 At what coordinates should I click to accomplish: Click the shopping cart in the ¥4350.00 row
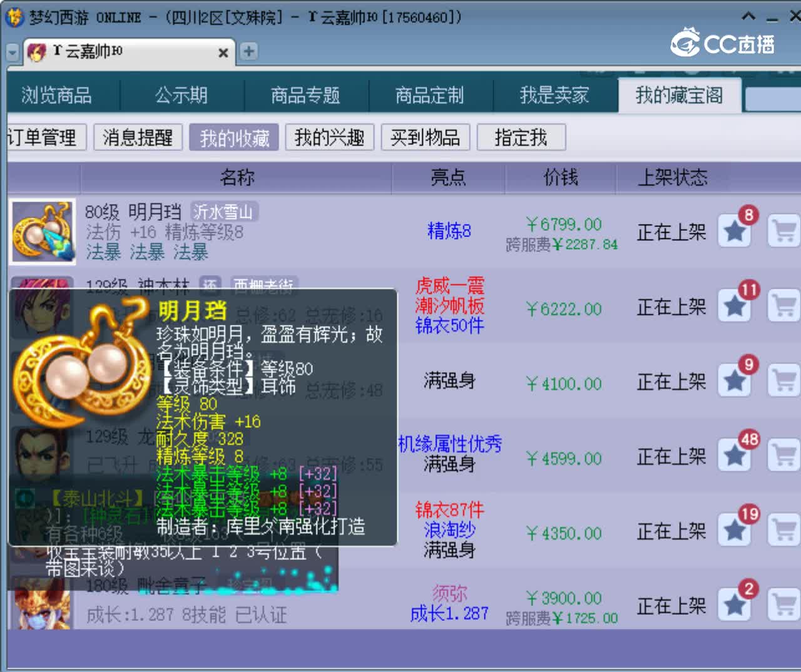point(783,531)
